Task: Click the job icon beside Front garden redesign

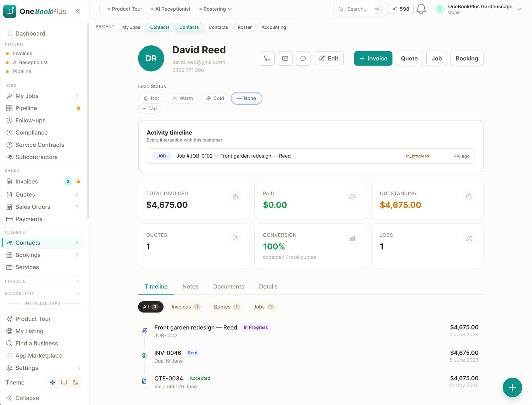Action: (x=144, y=330)
